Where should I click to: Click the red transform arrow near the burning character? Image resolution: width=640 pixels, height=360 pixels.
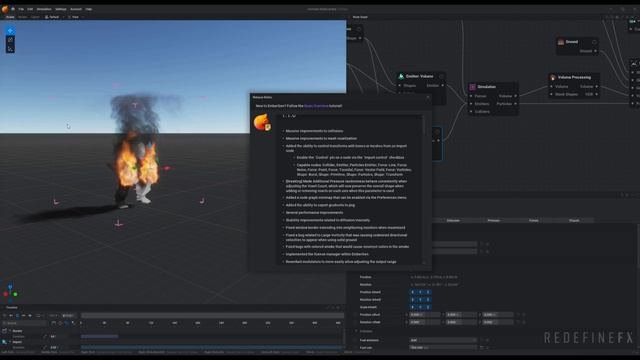pos(166,168)
